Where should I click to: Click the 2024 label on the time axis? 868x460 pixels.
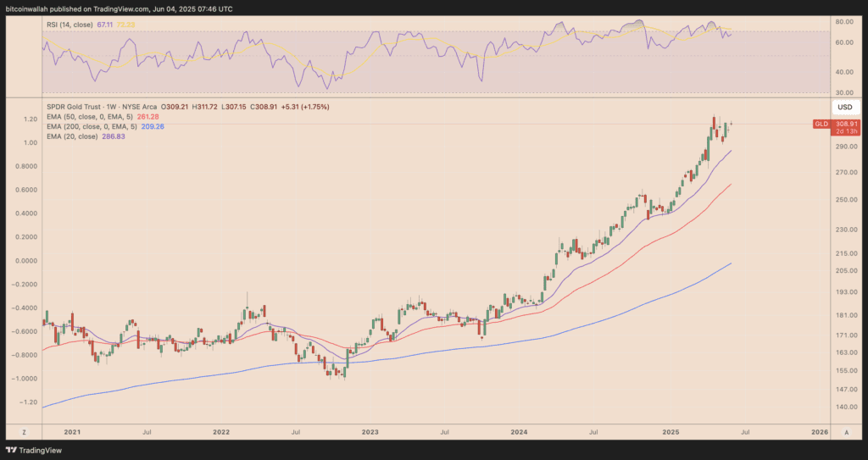point(520,432)
